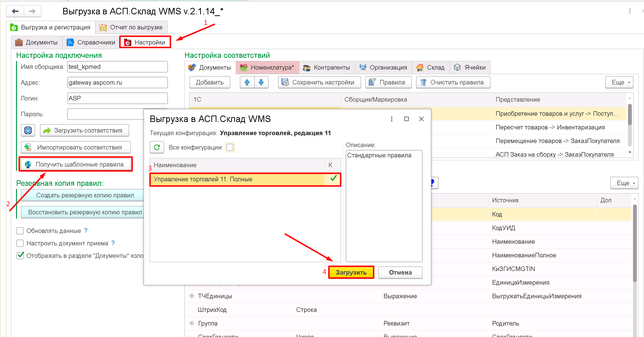
Task: Enable the Обновлять данные checkbox
Action: (20, 231)
